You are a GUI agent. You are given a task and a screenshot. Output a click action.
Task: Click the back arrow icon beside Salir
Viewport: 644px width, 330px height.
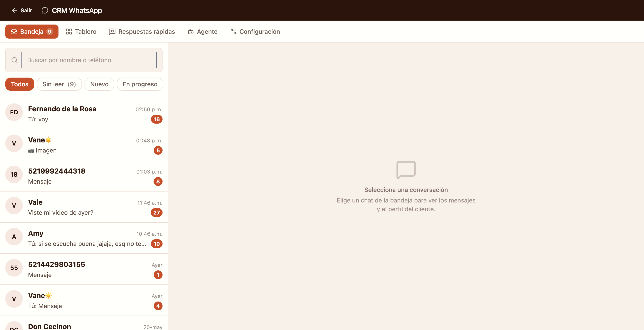coord(14,10)
